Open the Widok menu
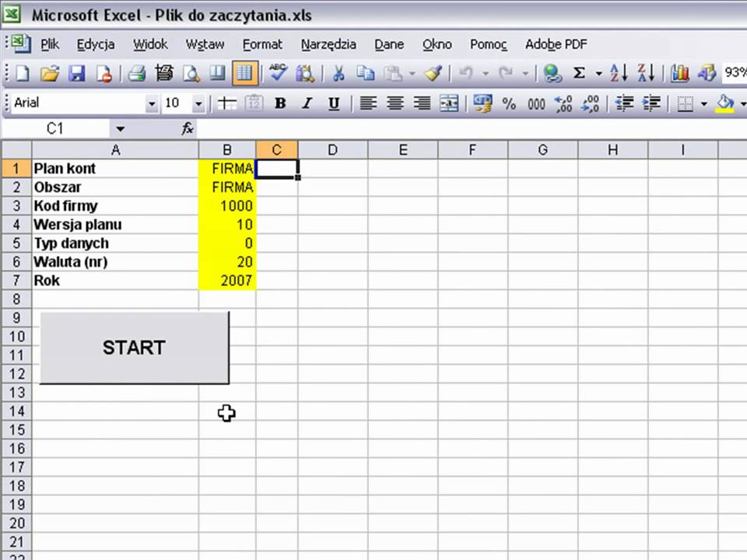Image resolution: width=747 pixels, height=560 pixels. tap(150, 44)
